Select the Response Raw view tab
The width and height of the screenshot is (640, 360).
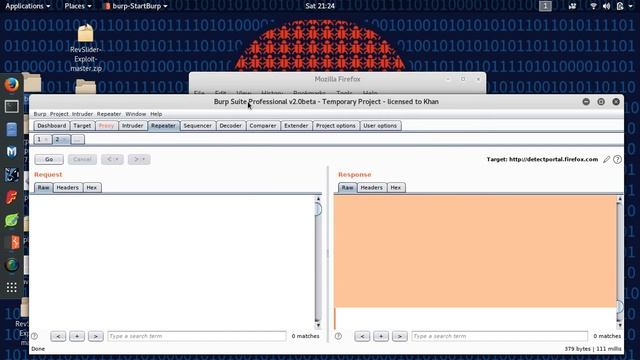click(x=347, y=188)
